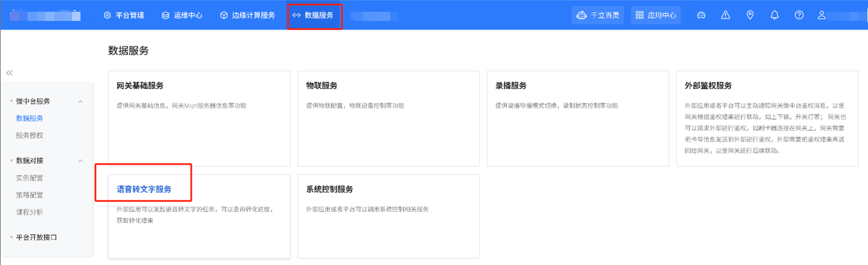
Task: Collapse sidebar with double-arrow icon
Action: (9, 73)
